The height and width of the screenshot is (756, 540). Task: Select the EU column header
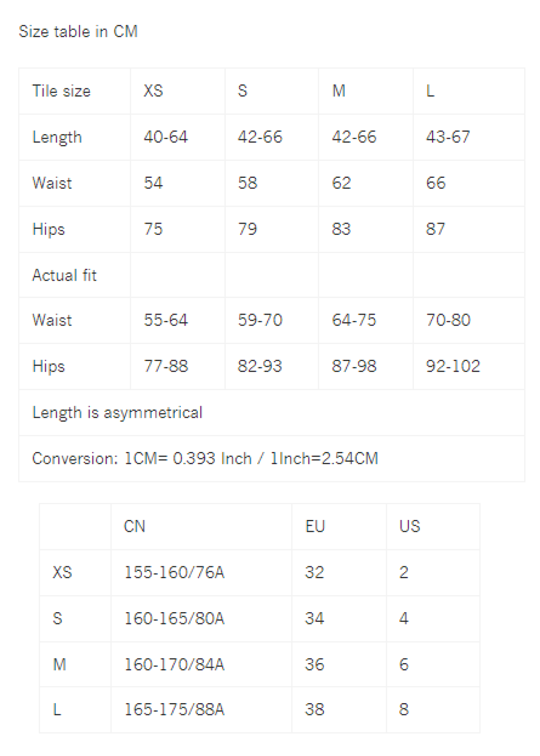click(339, 526)
